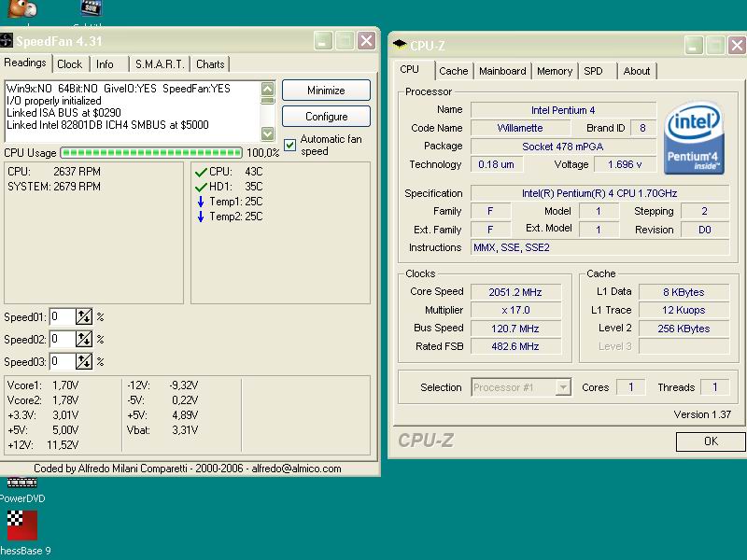Close the SpeedFan window
Screen dimensions: 747x560
pos(366,41)
